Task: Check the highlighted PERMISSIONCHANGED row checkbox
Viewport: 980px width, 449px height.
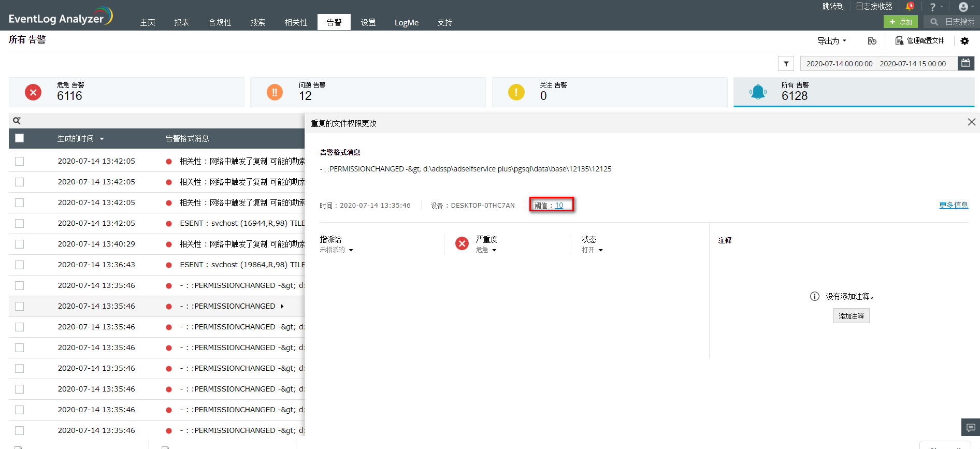Action: [20, 306]
